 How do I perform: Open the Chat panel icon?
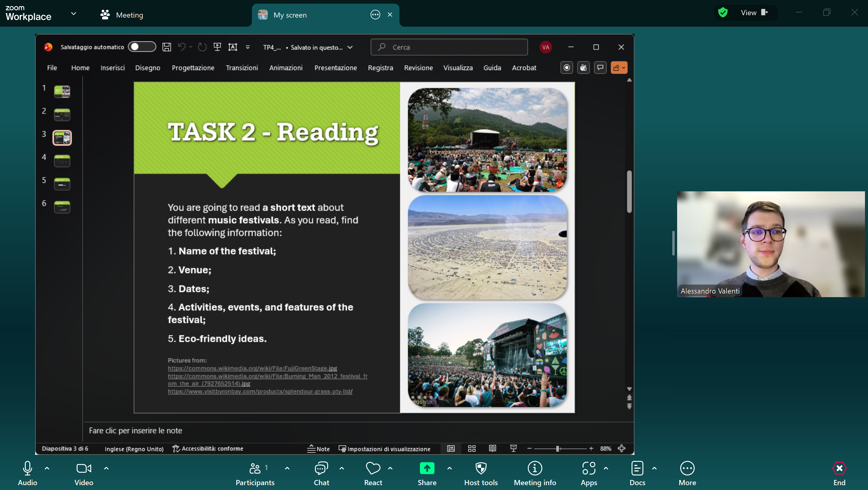pos(321,468)
